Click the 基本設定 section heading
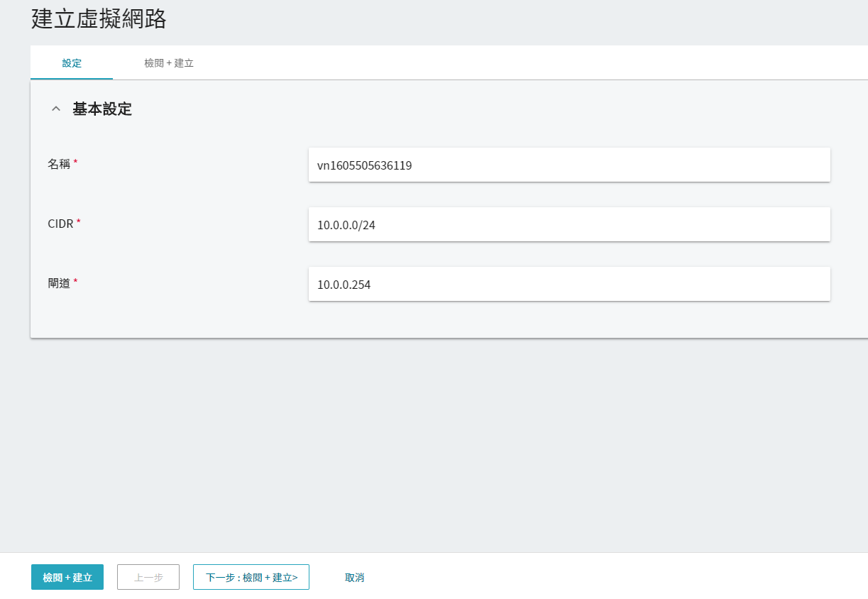Image resolution: width=868 pixels, height=599 pixels. click(102, 109)
